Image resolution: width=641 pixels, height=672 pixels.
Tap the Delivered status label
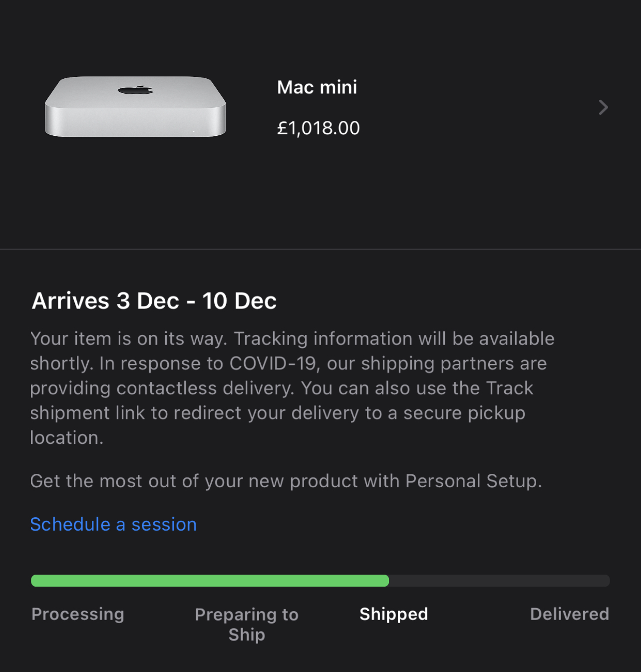569,614
